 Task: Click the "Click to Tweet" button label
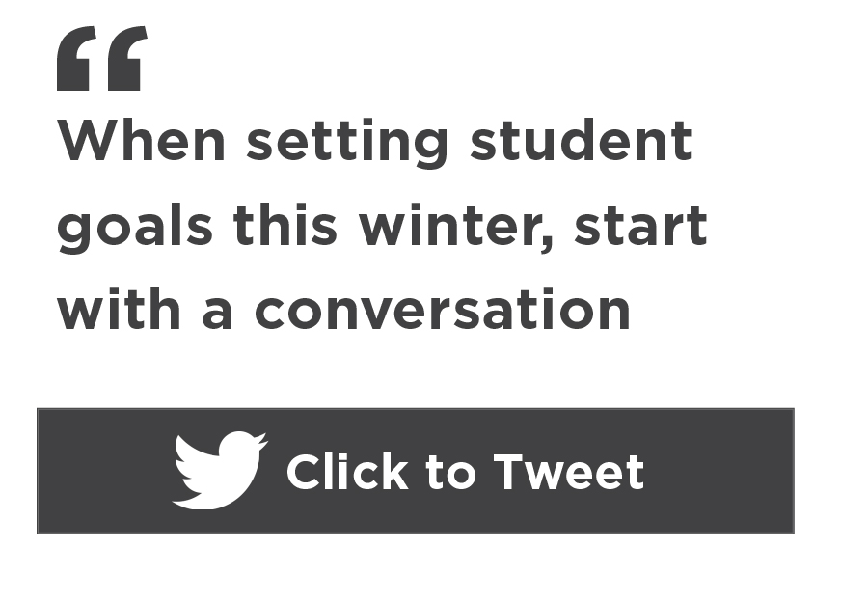coord(465,472)
